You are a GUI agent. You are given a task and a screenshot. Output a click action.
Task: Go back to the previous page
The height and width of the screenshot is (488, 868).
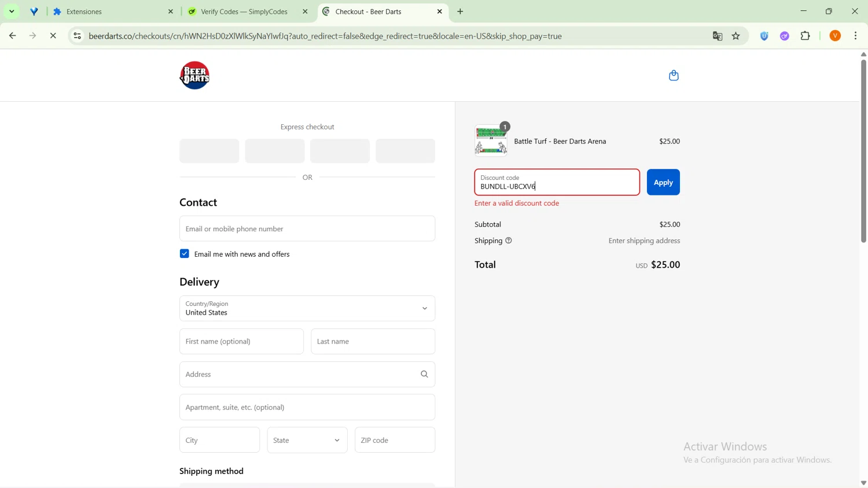[x=13, y=36]
